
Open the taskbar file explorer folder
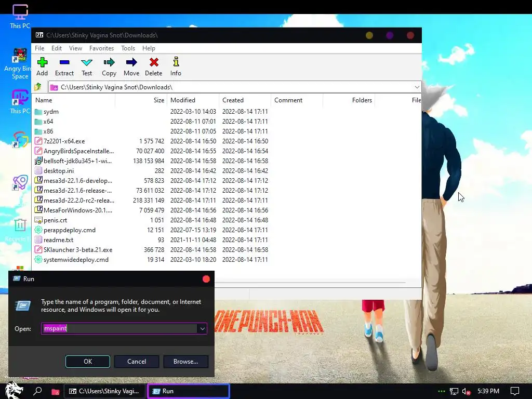(x=55, y=392)
